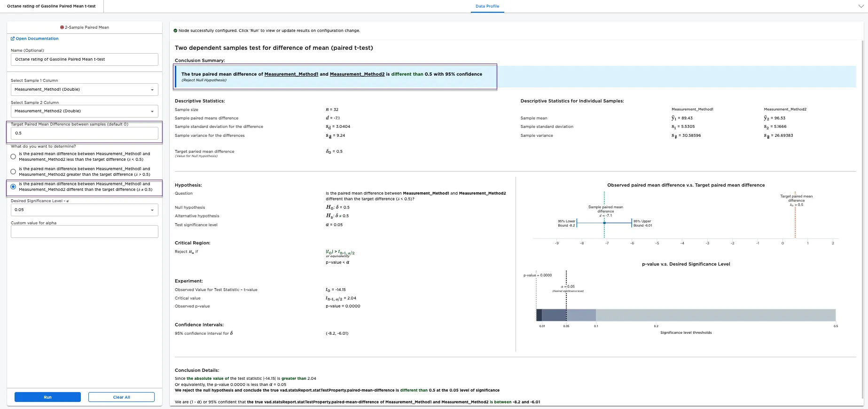Viewport: 868px width, 409px height.
Task: Click the orange target difference marker line
Action: (x=795, y=221)
